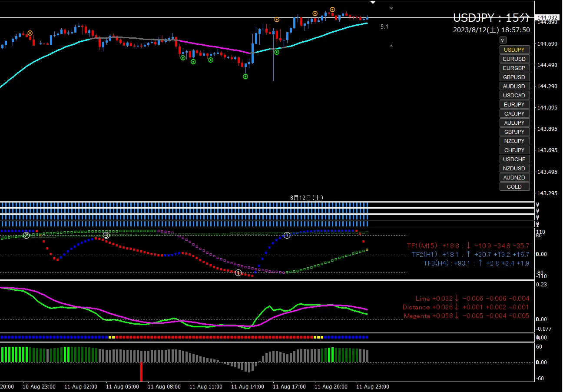
Task: Collapse the symbol list with the v button
Action: pos(503,40)
